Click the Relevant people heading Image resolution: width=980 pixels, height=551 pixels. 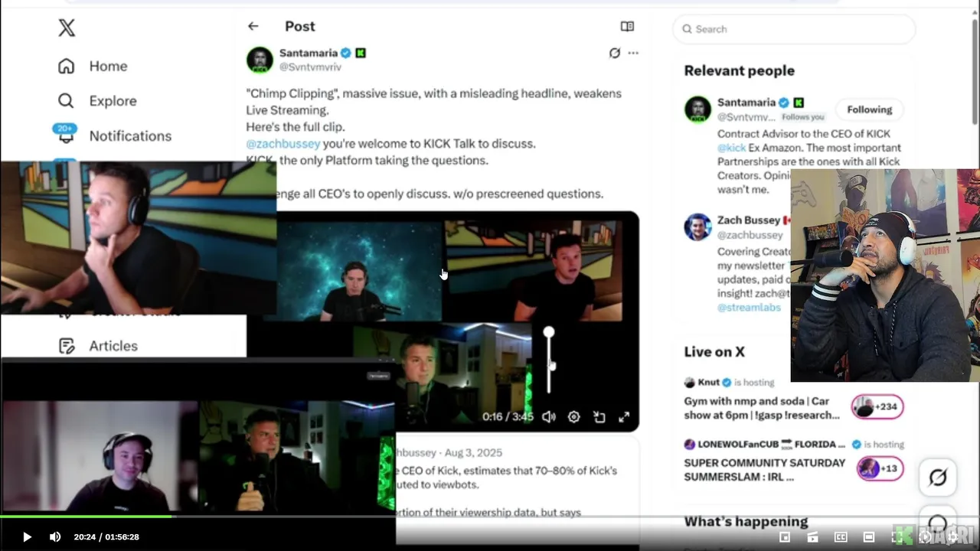740,70
